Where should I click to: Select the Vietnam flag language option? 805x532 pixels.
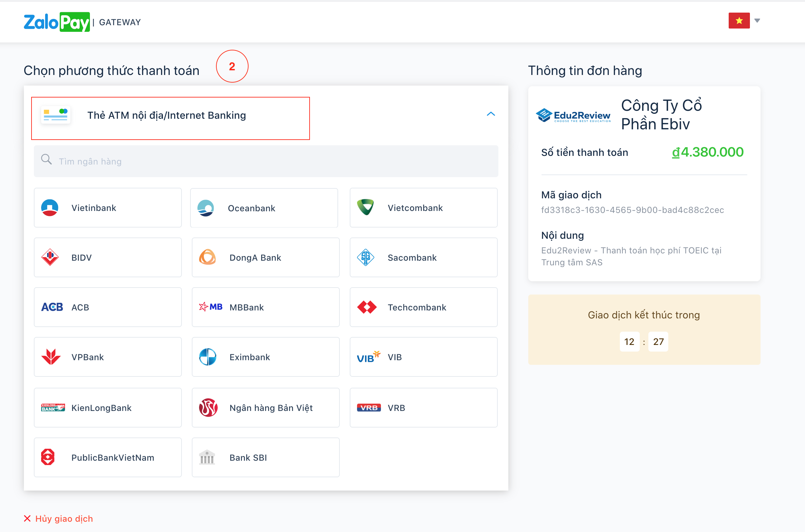tap(739, 21)
